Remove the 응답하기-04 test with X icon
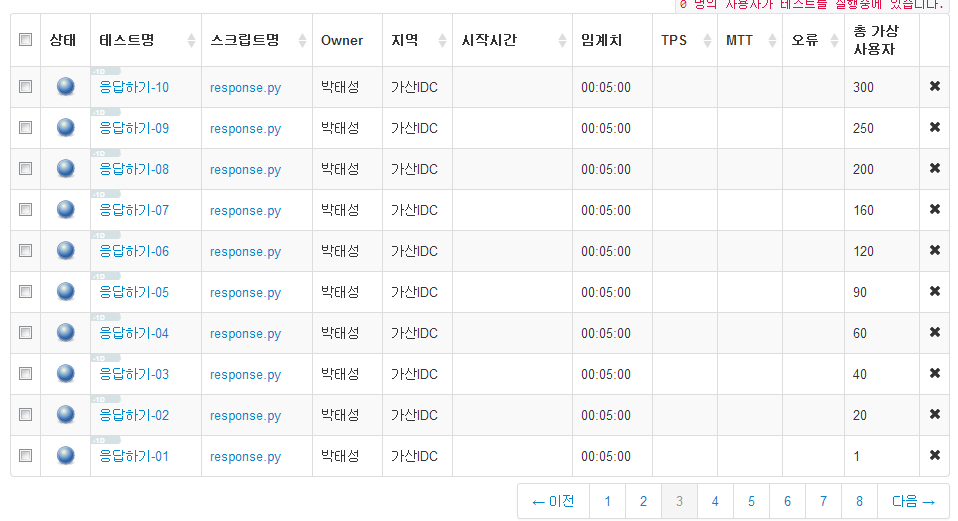Image resolution: width=958 pixels, height=521 pixels. (934, 332)
